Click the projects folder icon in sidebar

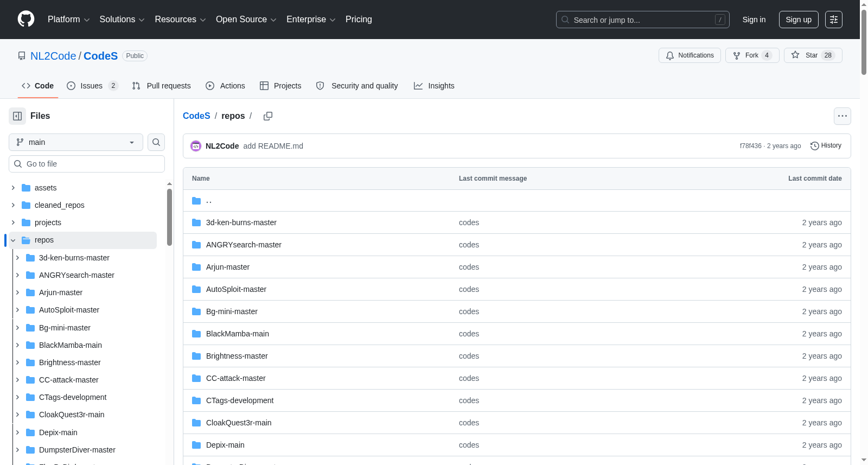[26, 222]
